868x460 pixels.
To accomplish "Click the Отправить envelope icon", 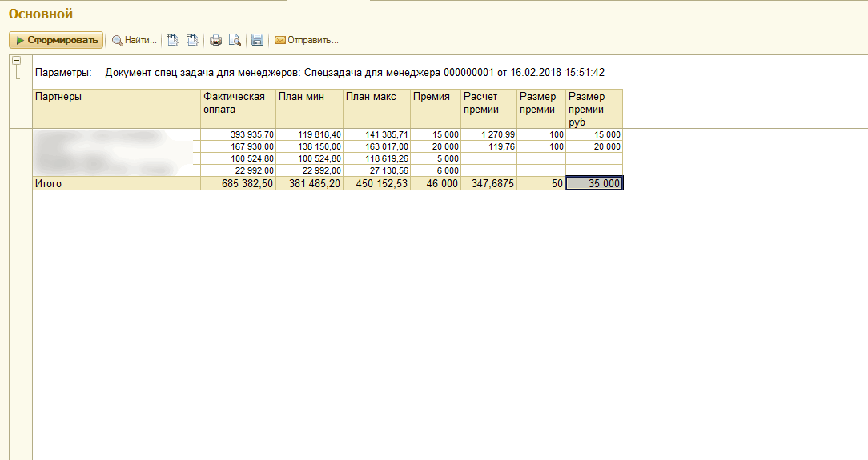I will point(280,40).
